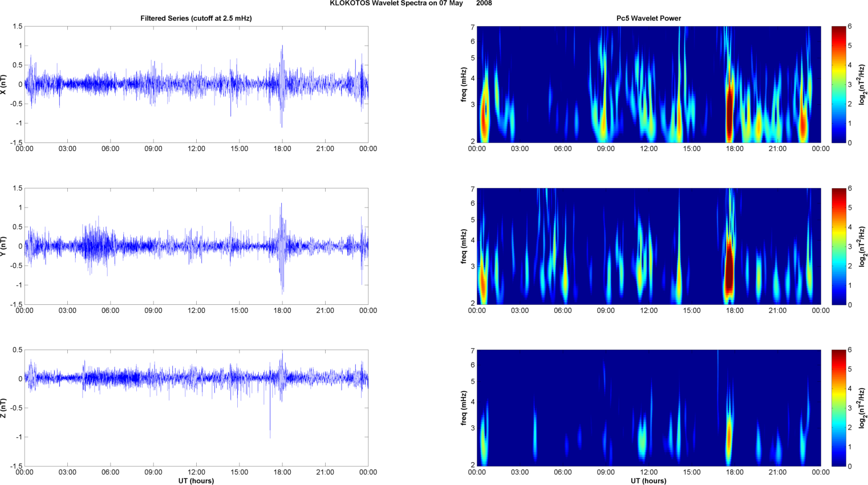Screen dimensions: 868x485
Task: Click the 0.5 top tick on Z (nT) axis
Action: click(18, 350)
